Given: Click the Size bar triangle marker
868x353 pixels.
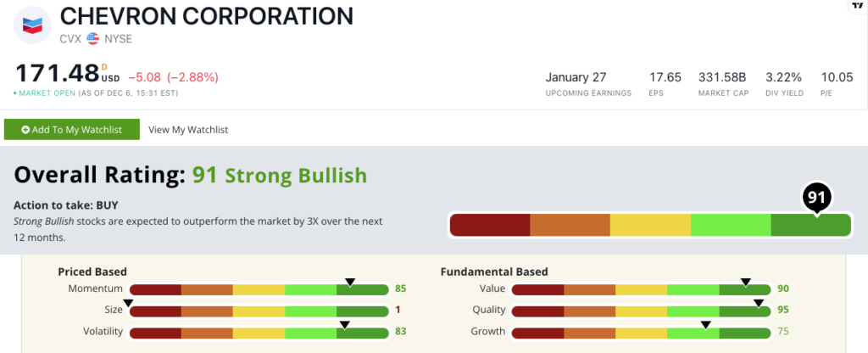Looking at the screenshot, I should point(129,302).
